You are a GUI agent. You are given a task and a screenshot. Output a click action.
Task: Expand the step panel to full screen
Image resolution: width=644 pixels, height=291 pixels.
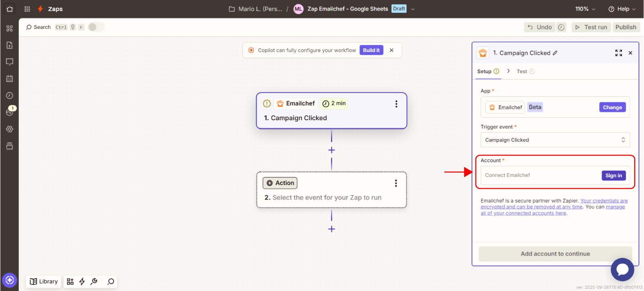click(x=618, y=53)
